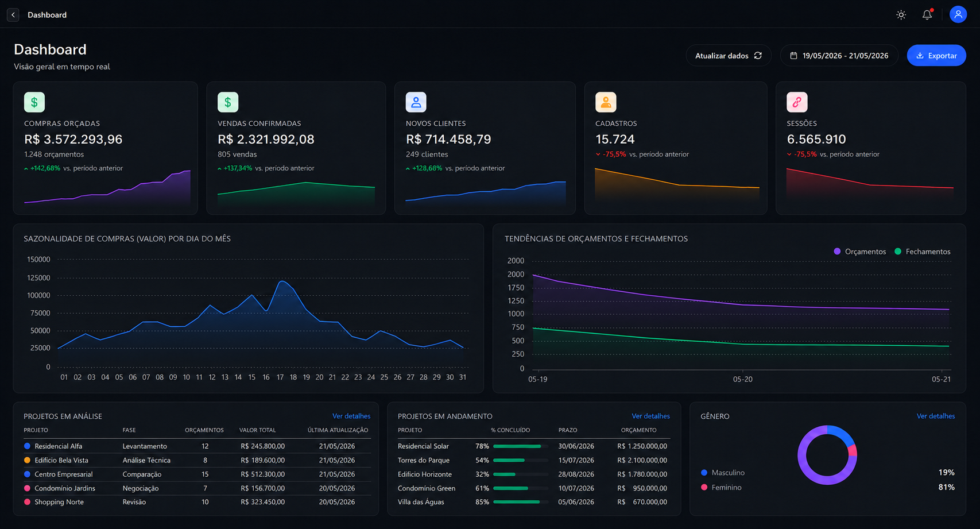980x529 pixels.
Task: Click the peak of the seasonality chart at day 17
Action: (x=280, y=281)
